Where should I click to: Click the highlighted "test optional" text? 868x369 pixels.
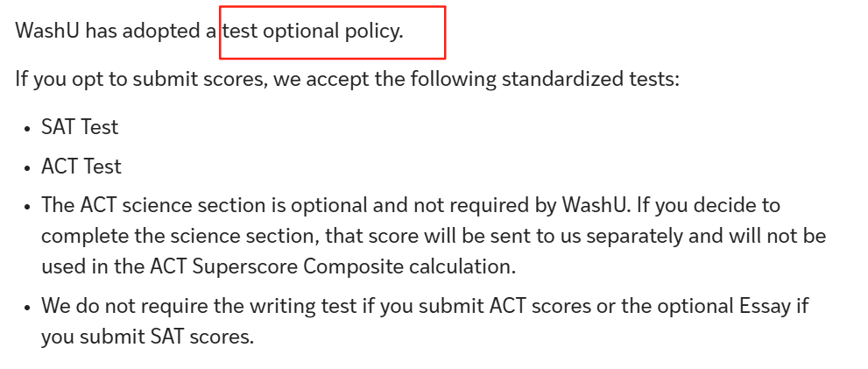[x=280, y=31]
